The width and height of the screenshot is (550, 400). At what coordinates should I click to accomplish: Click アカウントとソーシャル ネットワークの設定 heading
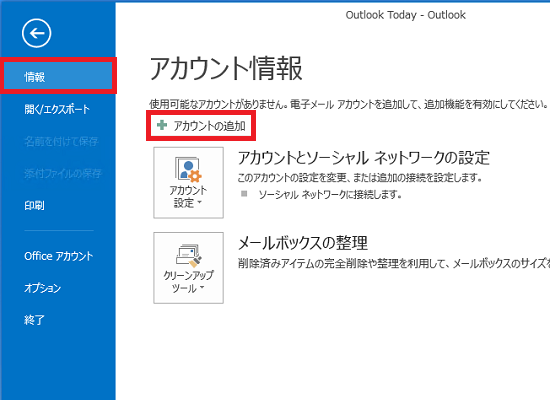364,158
